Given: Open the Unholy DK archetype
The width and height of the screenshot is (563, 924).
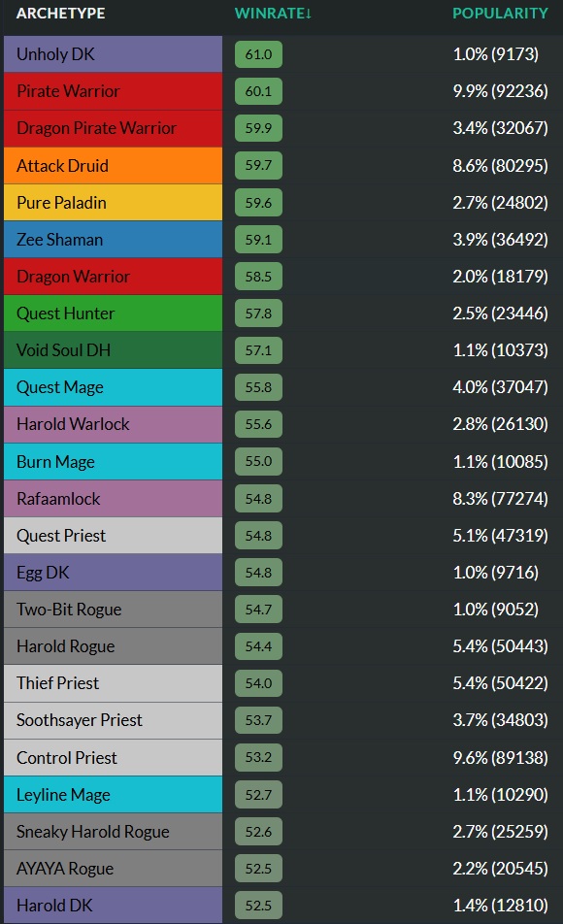Looking at the screenshot, I should click(114, 54).
